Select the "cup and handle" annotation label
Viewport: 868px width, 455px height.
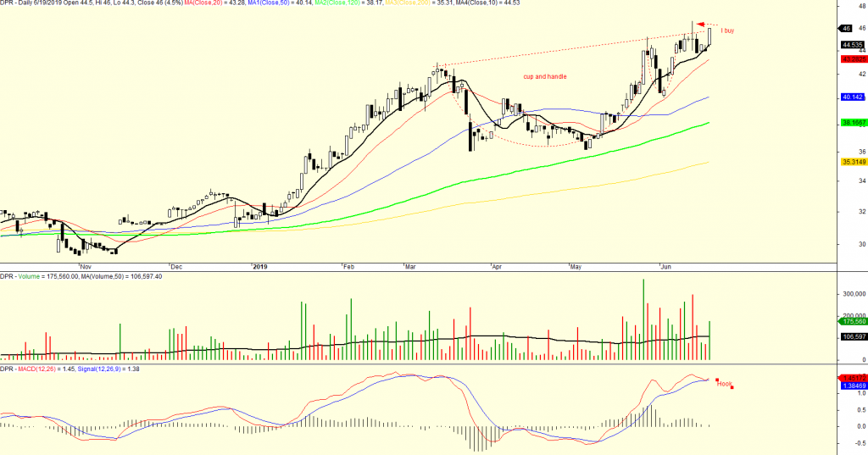pos(545,77)
